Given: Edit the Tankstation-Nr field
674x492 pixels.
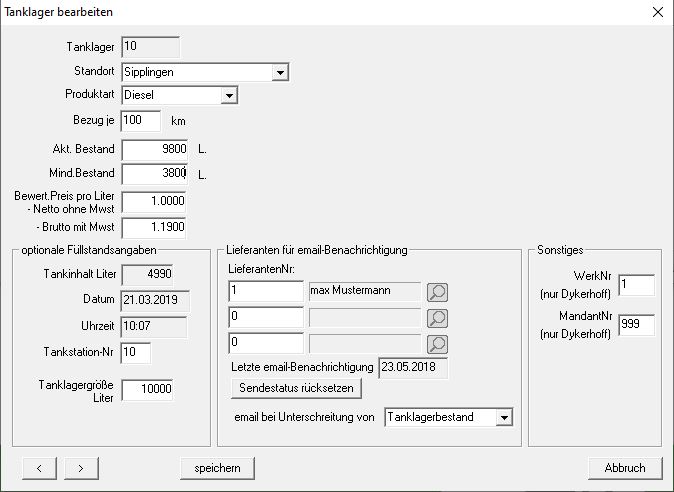Looking at the screenshot, I should coord(136,353).
